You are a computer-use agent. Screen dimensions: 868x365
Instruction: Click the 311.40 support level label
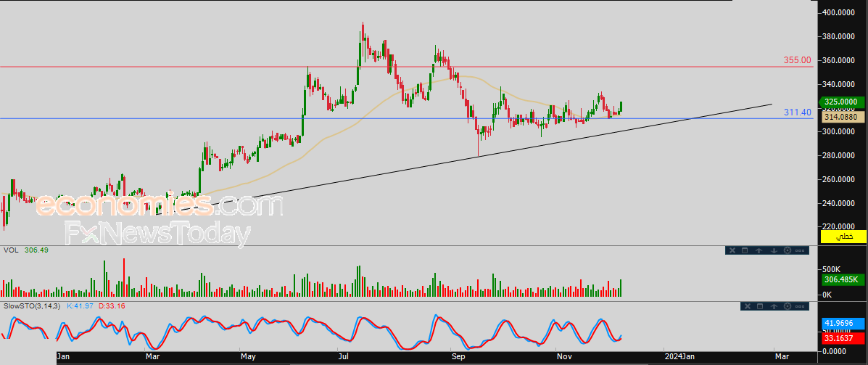click(x=797, y=112)
